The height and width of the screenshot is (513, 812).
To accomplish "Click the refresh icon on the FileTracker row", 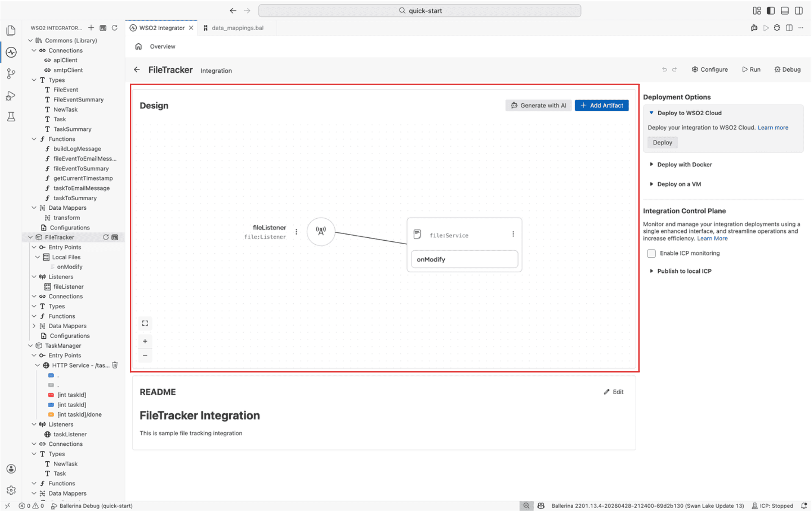I will coord(106,237).
